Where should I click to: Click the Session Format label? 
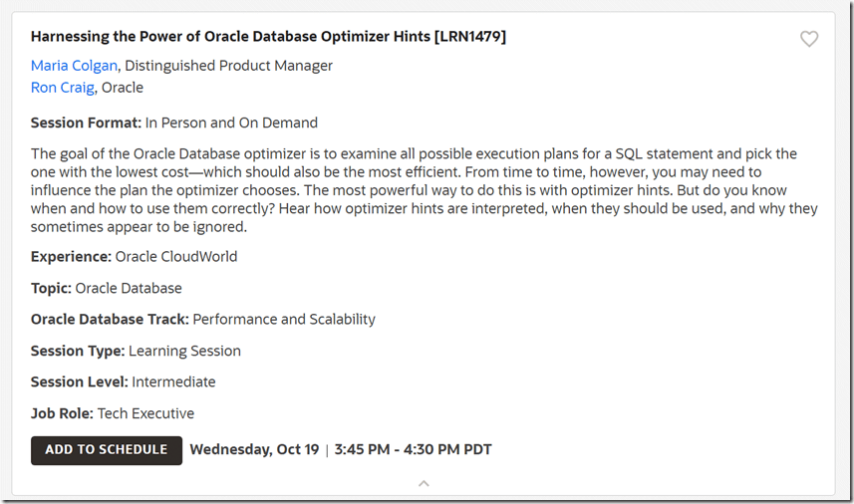[x=86, y=124]
